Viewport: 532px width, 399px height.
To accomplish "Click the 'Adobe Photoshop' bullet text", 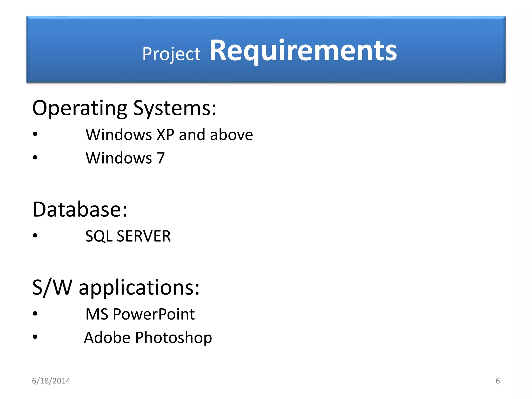I will pos(148,337).
